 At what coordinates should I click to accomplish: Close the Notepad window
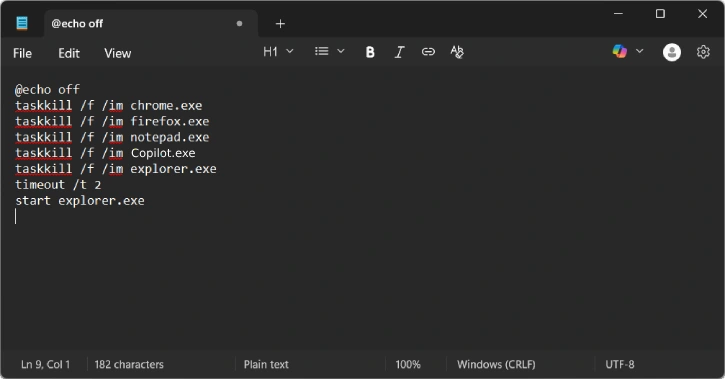[702, 14]
